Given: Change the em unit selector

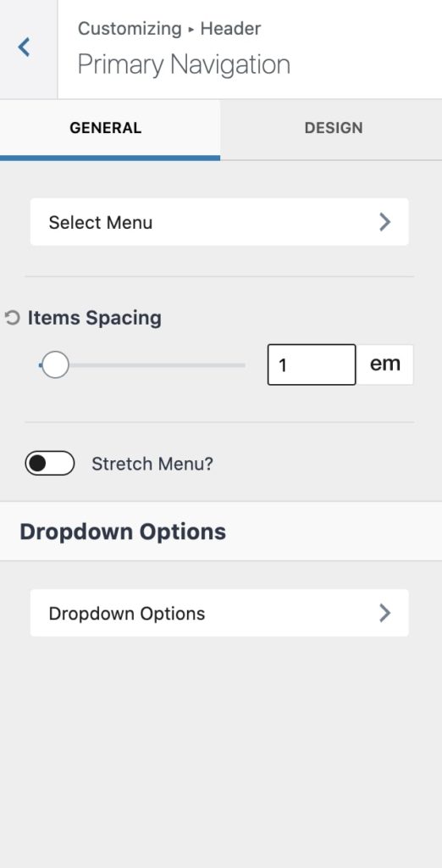Looking at the screenshot, I should pos(385,364).
